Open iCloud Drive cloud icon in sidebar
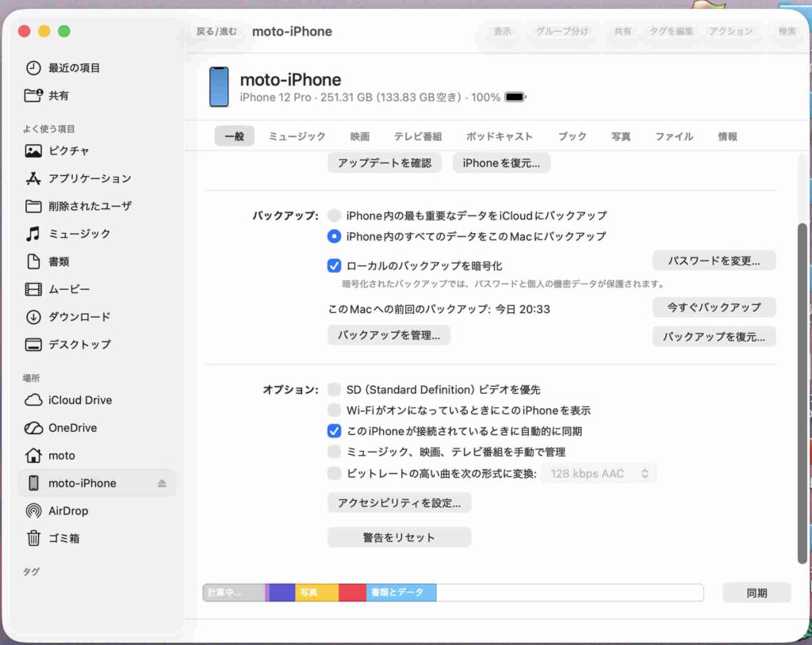812x645 pixels. 33,400
